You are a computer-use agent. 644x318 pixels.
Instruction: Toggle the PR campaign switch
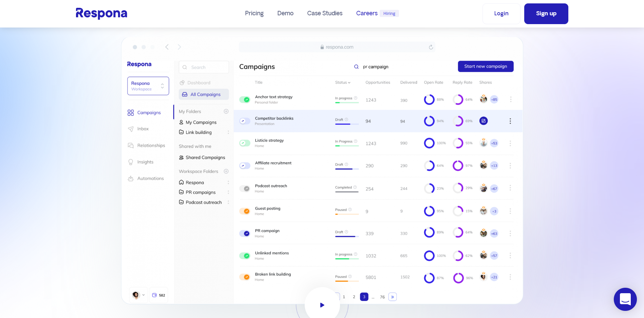245,233
